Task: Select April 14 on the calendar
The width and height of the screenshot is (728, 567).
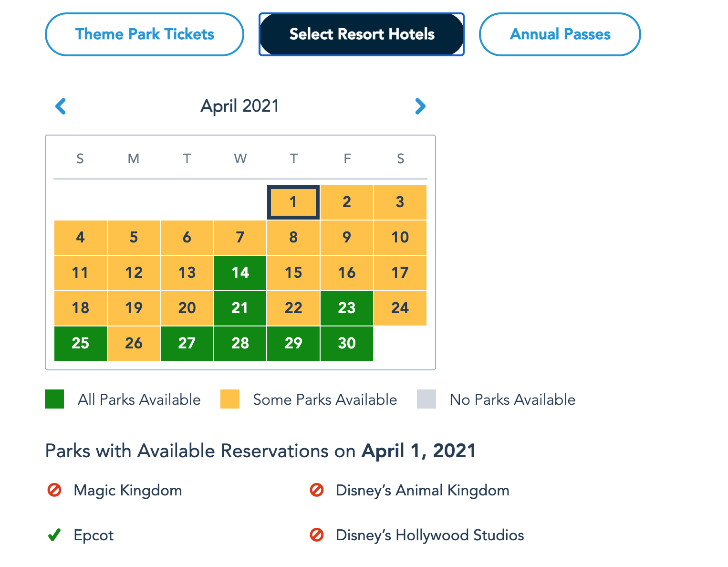Action: point(240,273)
